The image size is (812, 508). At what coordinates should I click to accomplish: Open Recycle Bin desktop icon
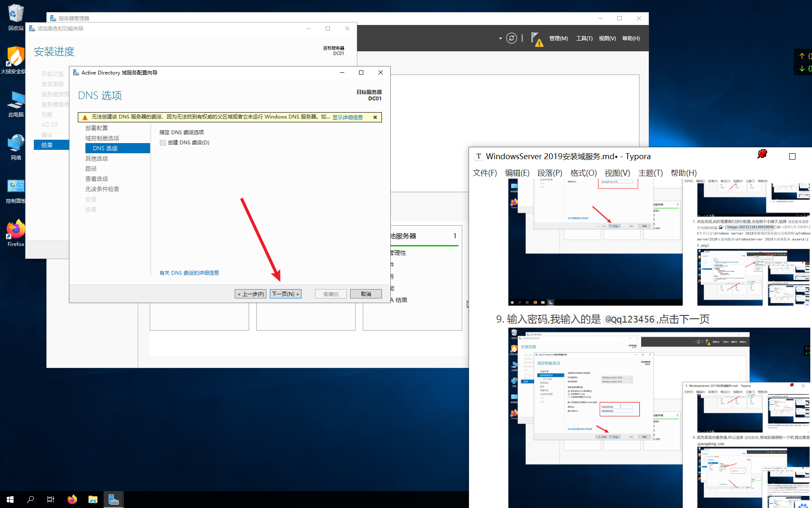[x=16, y=17]
